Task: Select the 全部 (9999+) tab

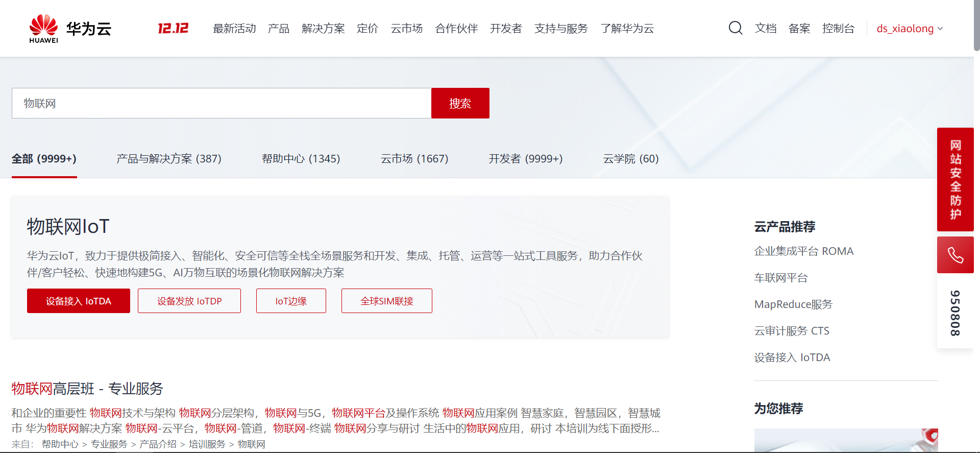Action: click(44, 159)
